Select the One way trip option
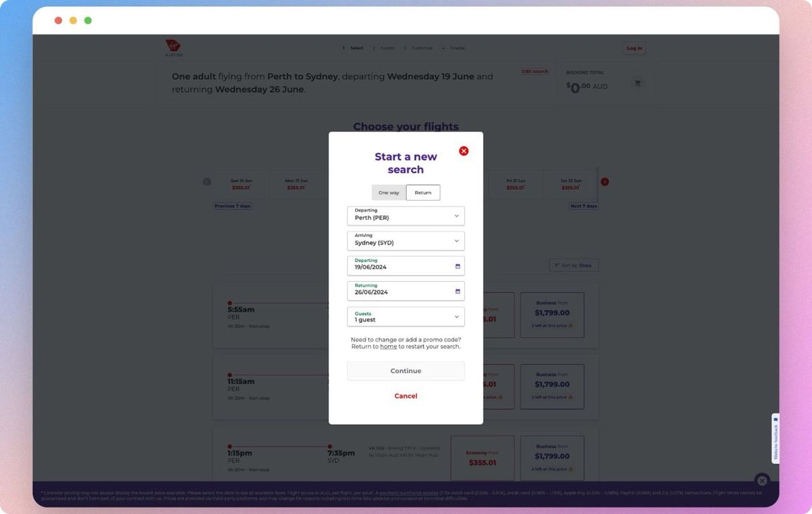Viewport: 812px width, 514px height. point(388,192)
